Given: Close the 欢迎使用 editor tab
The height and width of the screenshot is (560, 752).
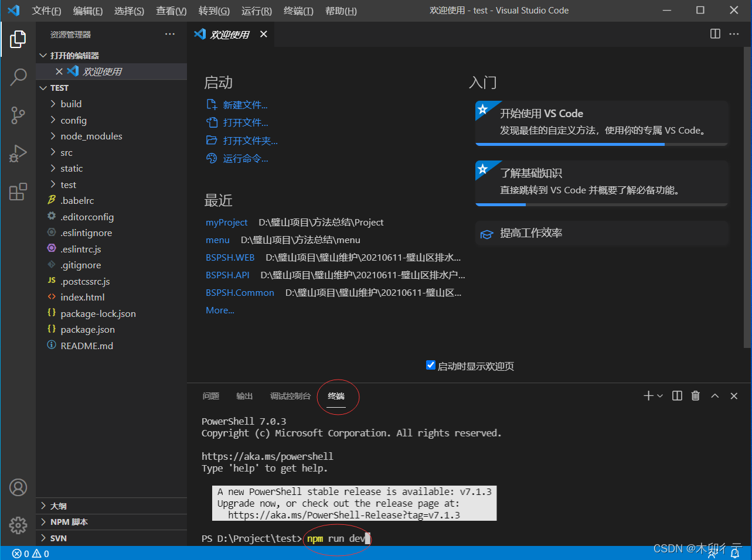Looking at the screenshot, I should click(x=264, y=34).
